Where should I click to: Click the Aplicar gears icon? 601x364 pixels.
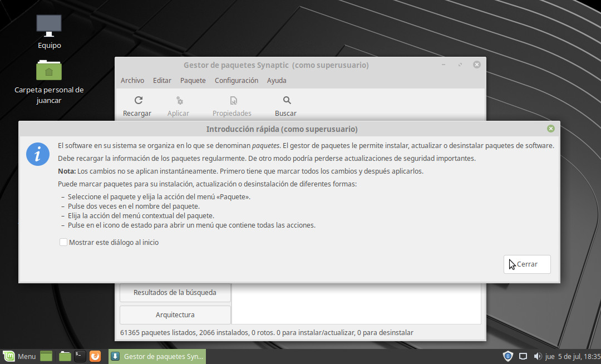(179, 101)
